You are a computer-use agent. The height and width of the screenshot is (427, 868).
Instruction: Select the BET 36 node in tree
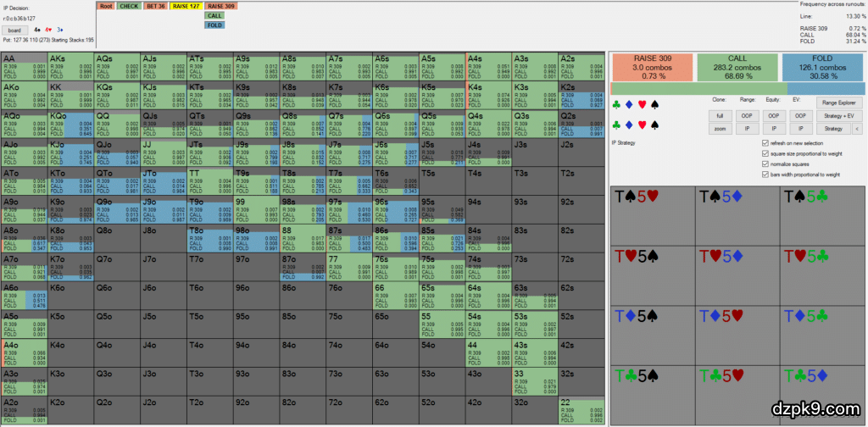click(x=155, y=6)
